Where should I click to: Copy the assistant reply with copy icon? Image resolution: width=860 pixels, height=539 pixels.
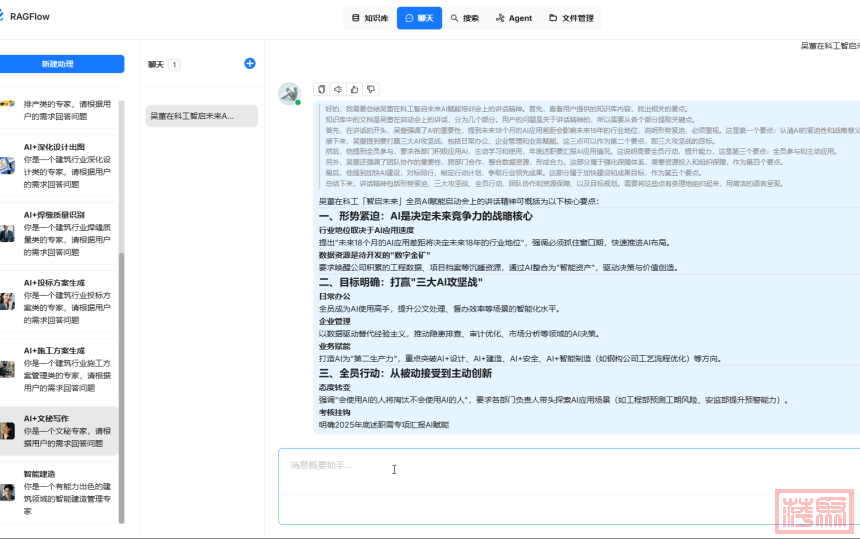(320, 89)
